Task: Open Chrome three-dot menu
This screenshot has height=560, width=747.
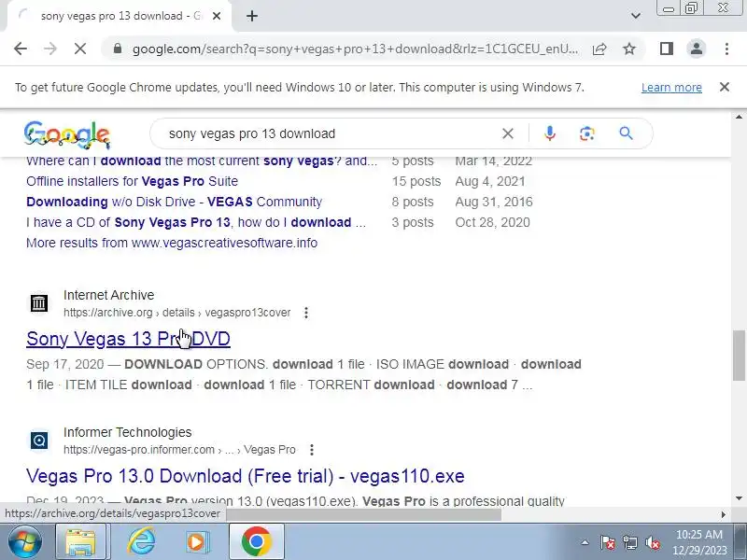Action: (x=726, y=49)
